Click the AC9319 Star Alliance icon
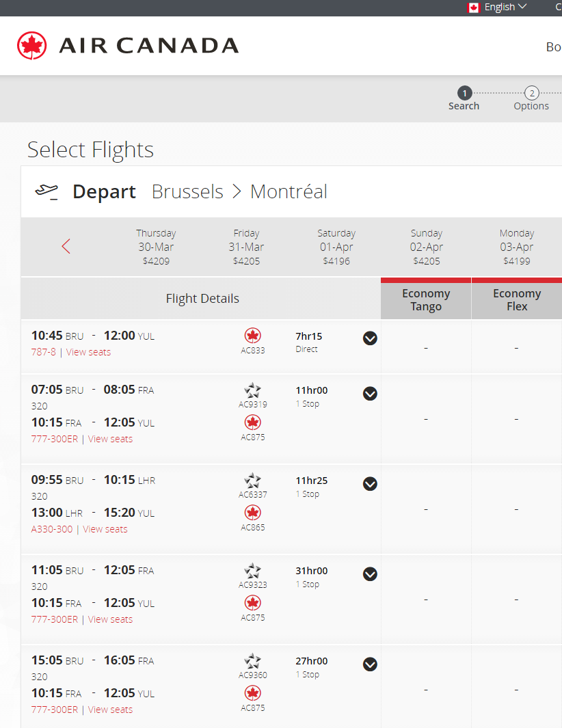The width and height of the screenshot is (562, 728). click(253, 390)
